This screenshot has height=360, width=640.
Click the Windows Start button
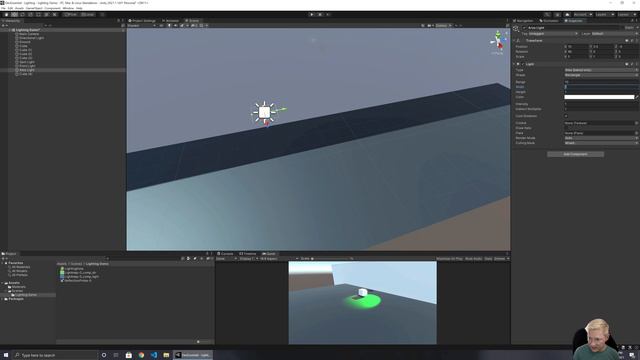pos(6,355)
